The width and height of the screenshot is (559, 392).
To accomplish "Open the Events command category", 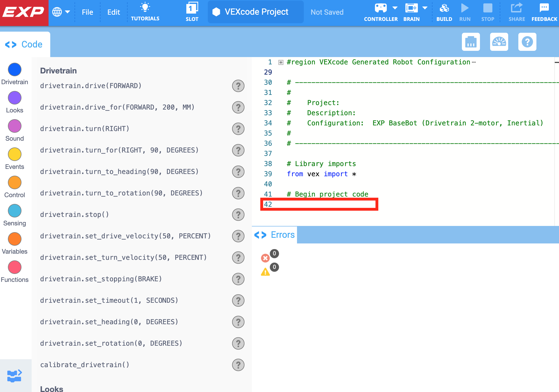I will [15, 154].
